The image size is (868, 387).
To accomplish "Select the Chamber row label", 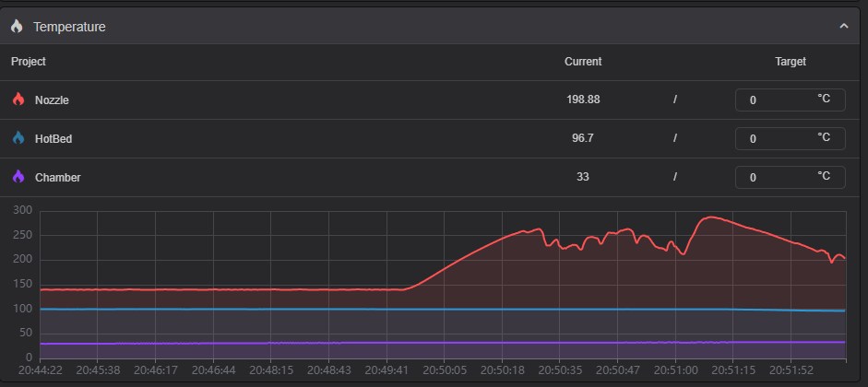I will 57,177.
